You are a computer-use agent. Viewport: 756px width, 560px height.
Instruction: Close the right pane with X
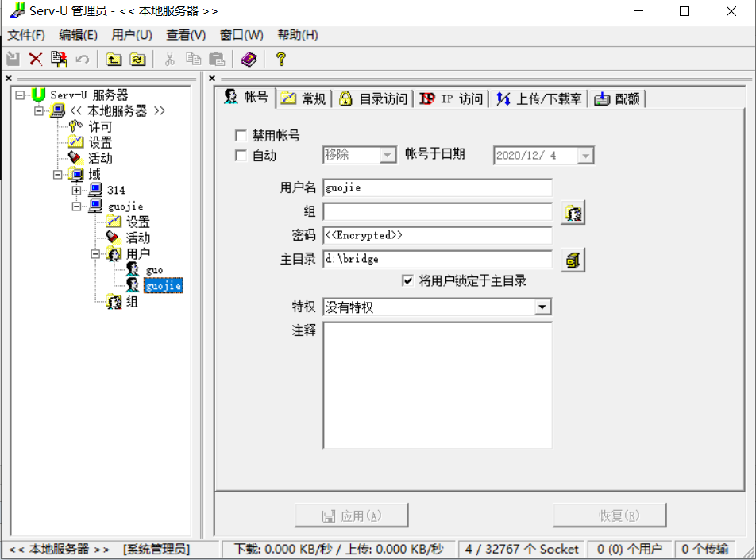[x=212, y=78]
